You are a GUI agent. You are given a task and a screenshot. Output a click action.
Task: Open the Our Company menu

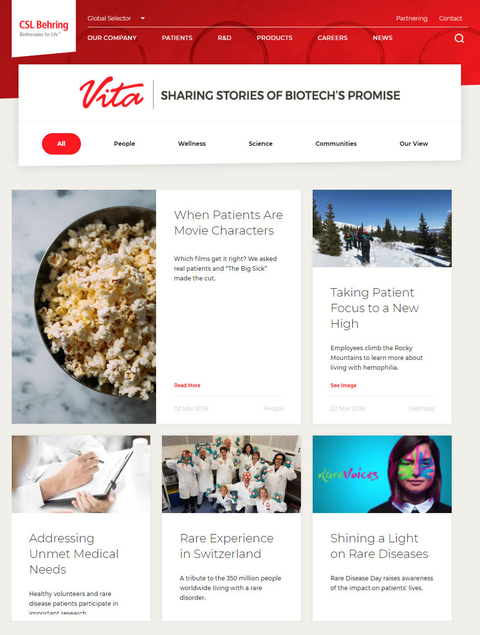tap(112, 38)
